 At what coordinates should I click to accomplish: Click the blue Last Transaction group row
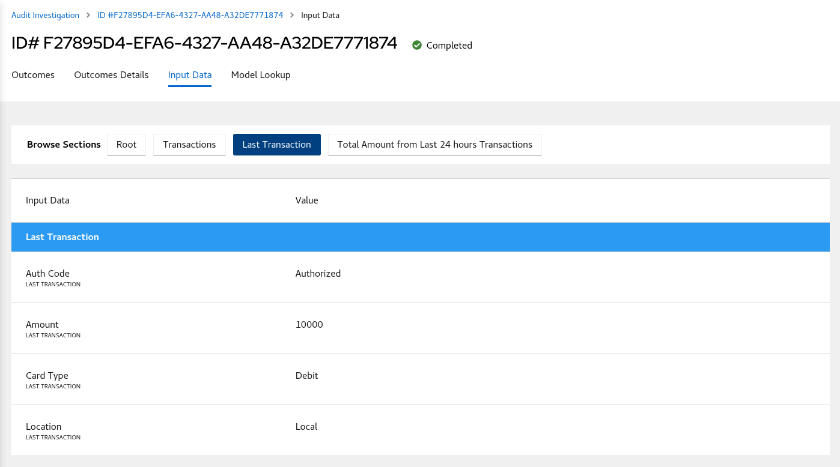pos(421,237)
